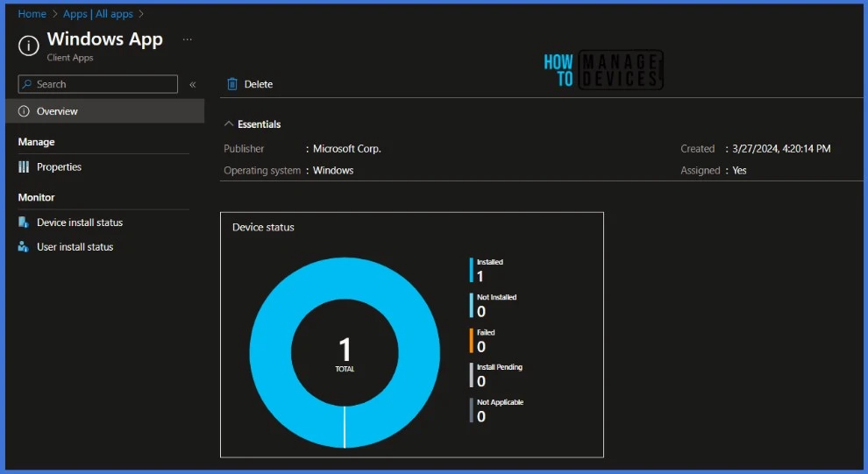The width and height of the screenshot is (868, 474).
Task: Click the Not Installed legend bar
Action: 471,305
